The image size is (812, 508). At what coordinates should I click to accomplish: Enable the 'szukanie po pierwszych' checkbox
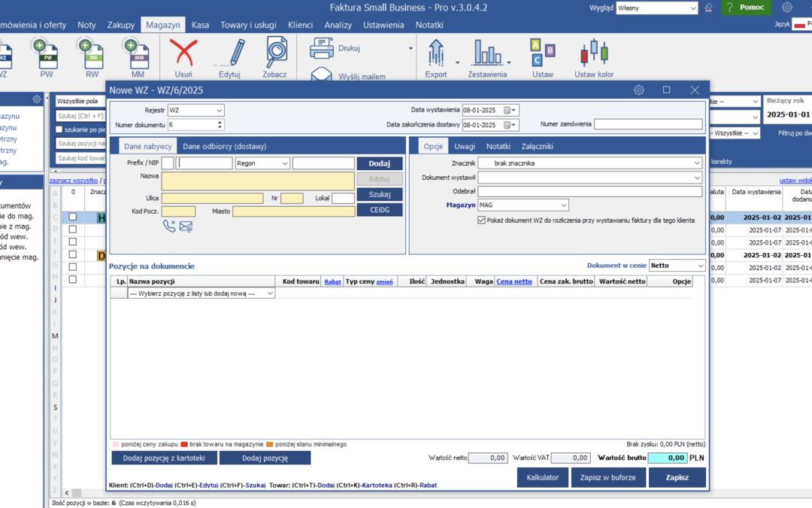point(60,130)
